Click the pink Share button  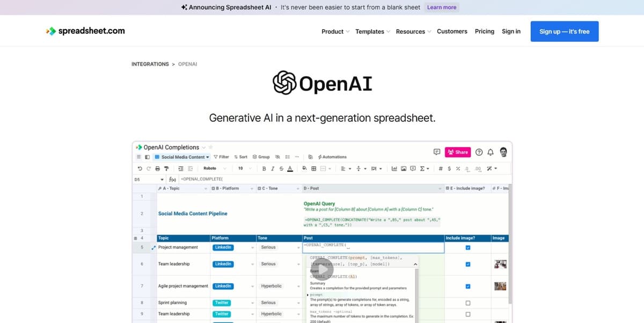[x=458, y=152]
